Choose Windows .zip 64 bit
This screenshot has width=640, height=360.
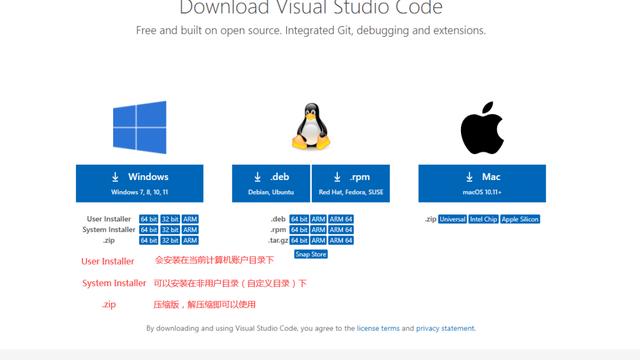click(149, 240)
